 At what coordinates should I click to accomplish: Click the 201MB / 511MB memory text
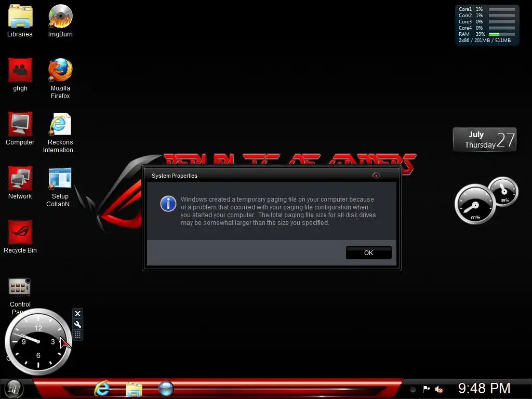tap(493, 41)
